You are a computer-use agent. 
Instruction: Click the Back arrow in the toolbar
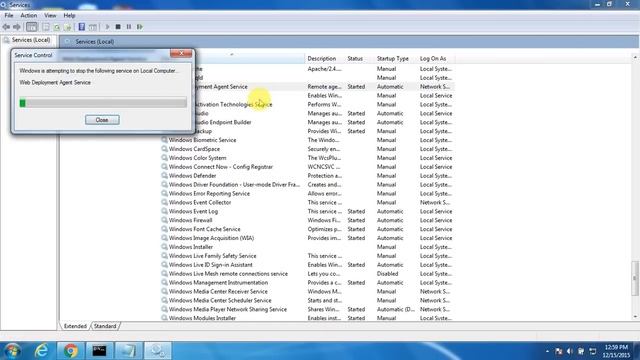tap(6, 27)
